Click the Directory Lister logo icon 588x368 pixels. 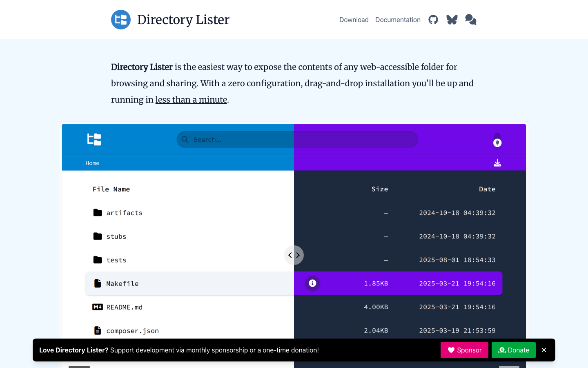pyautogui.click(x=121, y=19)
